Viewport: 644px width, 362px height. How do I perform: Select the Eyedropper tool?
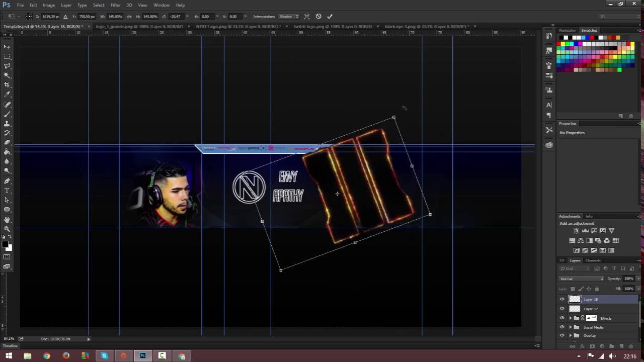(x=7, y=95)
